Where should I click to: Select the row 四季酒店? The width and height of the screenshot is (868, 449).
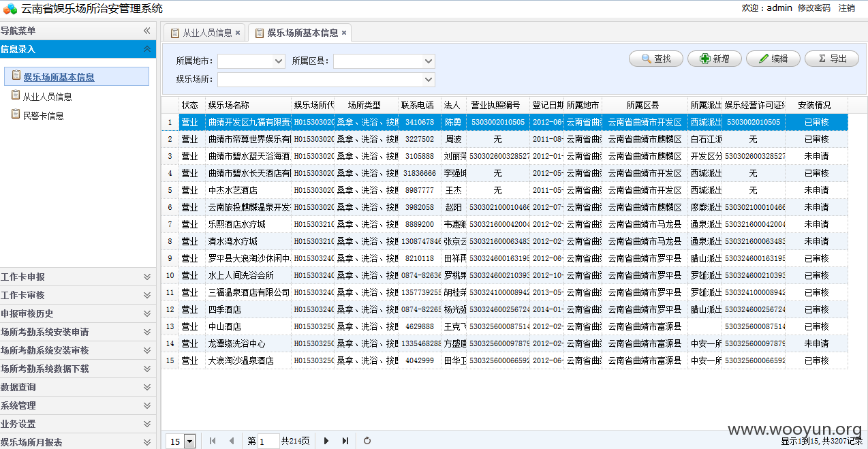coord(505,309)
